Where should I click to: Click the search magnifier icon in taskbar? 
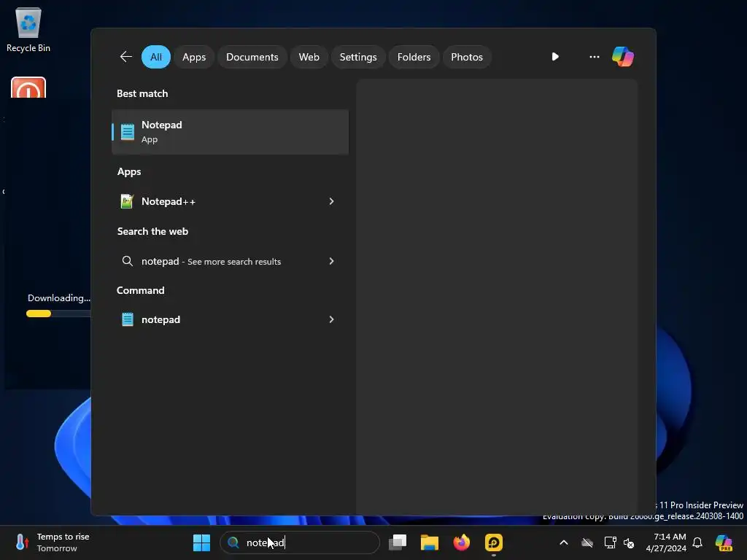point(233,542)
